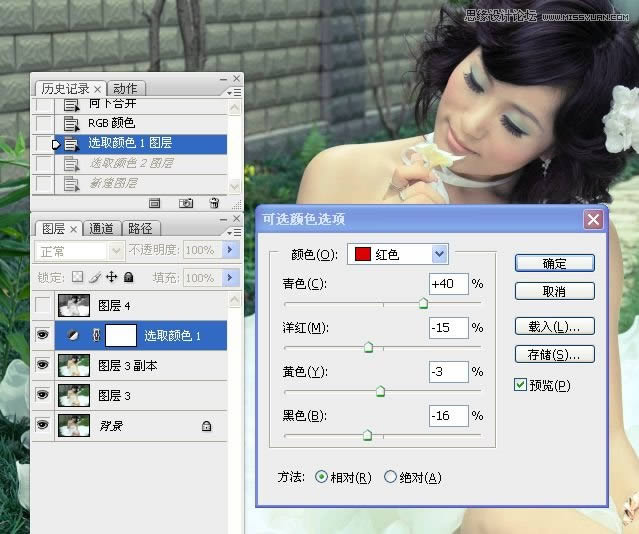Click the lock position move icon
The width and height of the screenshot is (639, 534).
111,277
